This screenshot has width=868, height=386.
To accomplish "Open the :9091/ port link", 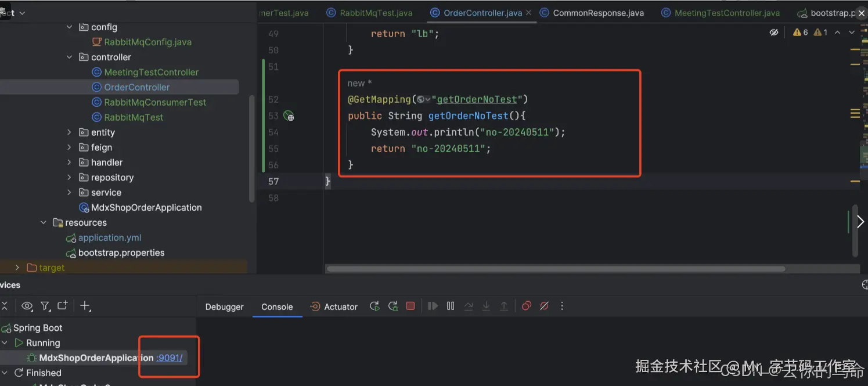I will coord(170,358).
